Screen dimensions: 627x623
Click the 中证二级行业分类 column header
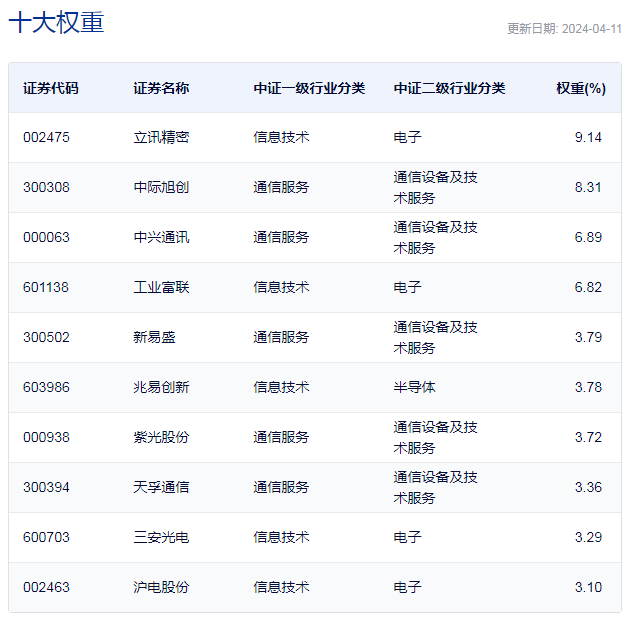(x=449, y=88)
